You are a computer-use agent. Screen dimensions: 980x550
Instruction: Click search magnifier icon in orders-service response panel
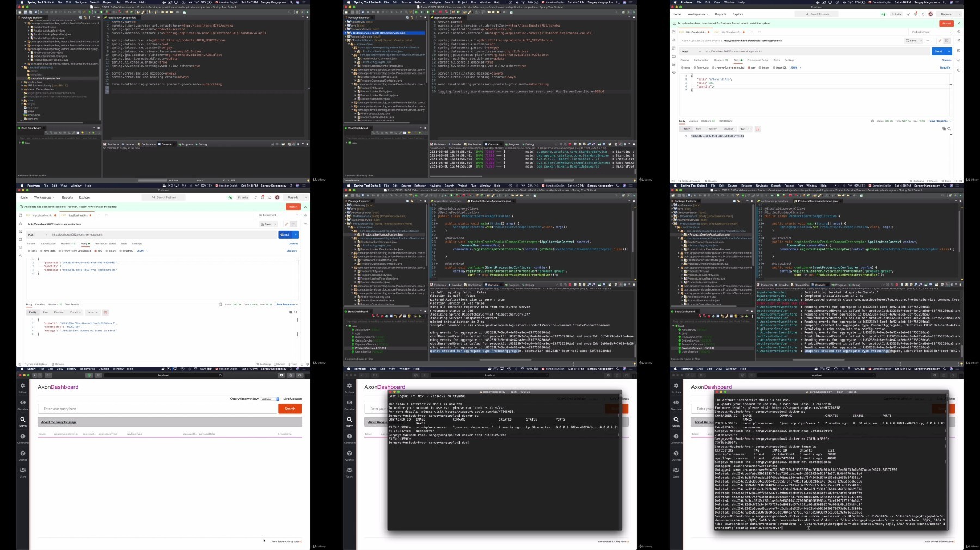tap(296, 312)
